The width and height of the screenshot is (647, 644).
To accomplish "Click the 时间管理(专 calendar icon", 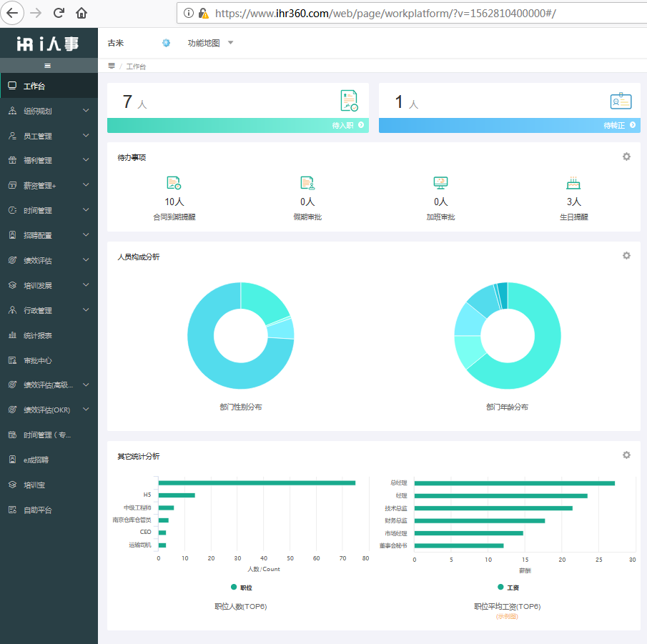I will tap(12, 435).
